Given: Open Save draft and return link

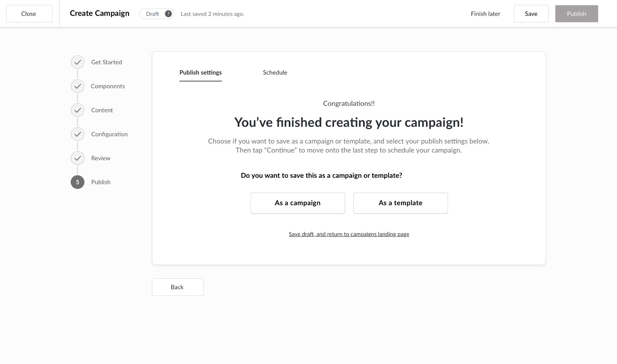Looking at the screenshot, I should click(x=349, y=234).
